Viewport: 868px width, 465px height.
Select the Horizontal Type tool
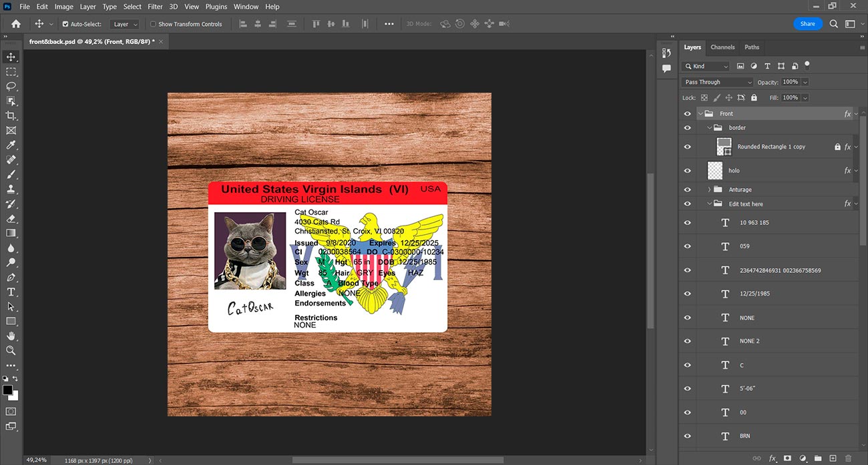[11, 292]
